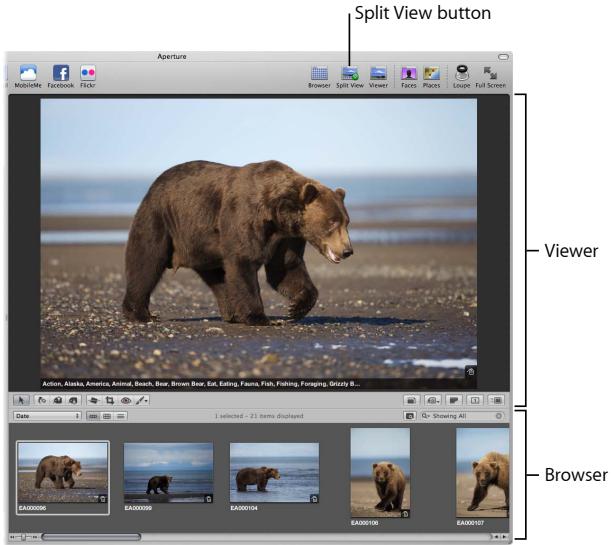Switch browser to grid view
The image size is (612, 545).
107,416
